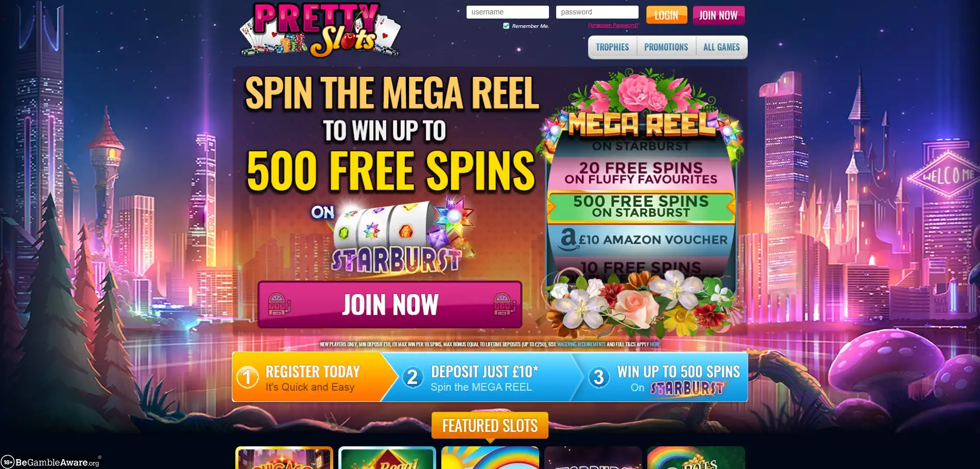
Task: Click the large pink Join Now banner button
Action: (390, 305)
